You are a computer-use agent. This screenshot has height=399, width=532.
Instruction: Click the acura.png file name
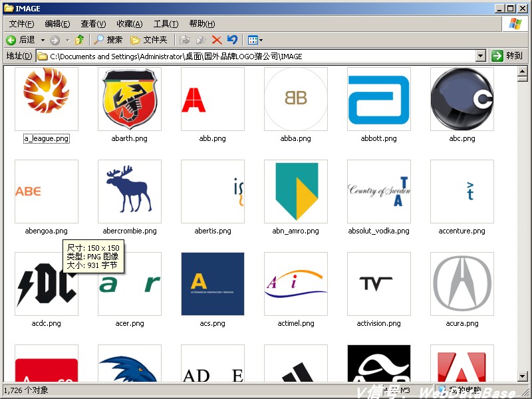point(462,323)
